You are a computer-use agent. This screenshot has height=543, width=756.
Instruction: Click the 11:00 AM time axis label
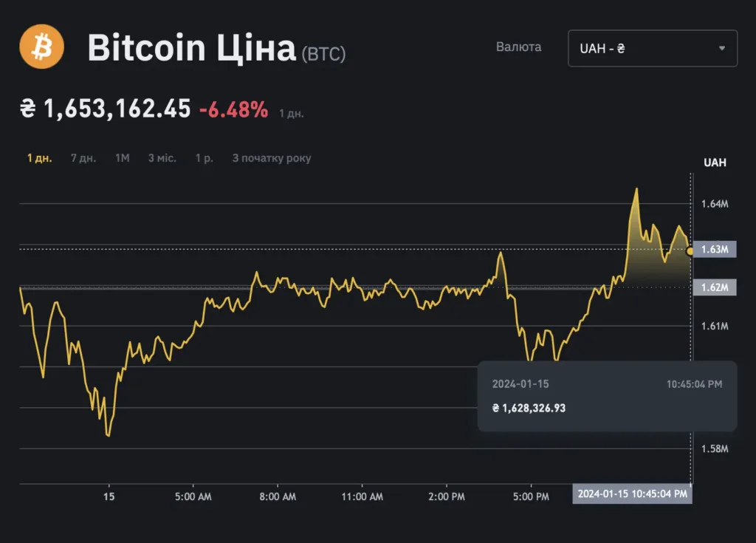[363, 497]
